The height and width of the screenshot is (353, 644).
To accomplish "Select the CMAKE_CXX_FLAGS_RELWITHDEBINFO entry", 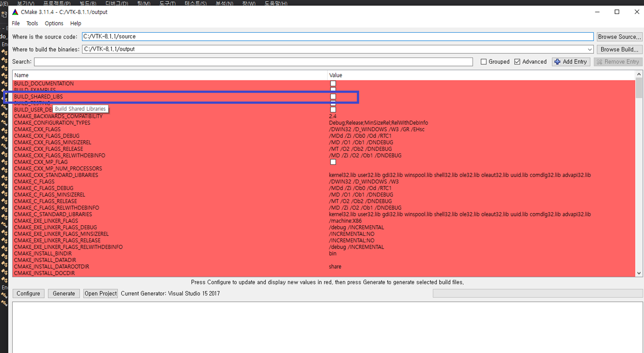I will pos(60,155).
